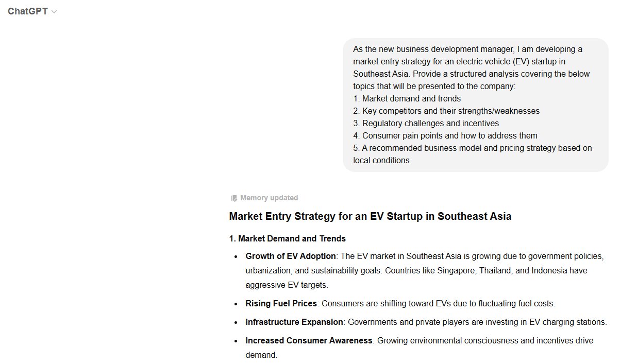Click the bullet point before Growth of EV Adoption
Screen dimensions: 637x364
[x=236, y=256]
